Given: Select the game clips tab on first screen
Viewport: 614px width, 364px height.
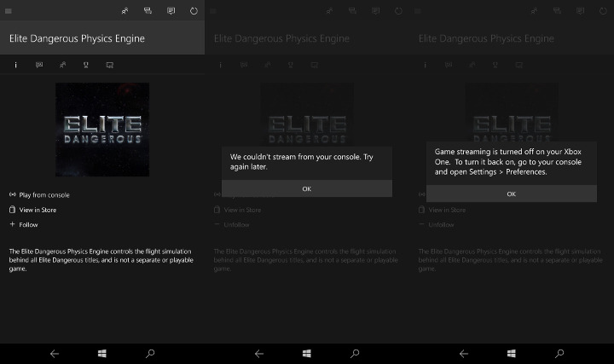Looking at the screenshot, I should coord(110,65).
